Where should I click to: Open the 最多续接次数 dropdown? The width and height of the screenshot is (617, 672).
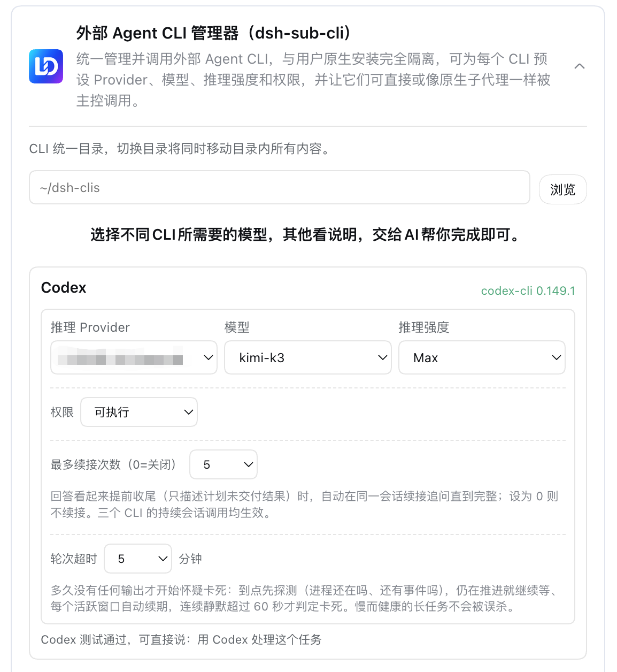click(223, 464)
